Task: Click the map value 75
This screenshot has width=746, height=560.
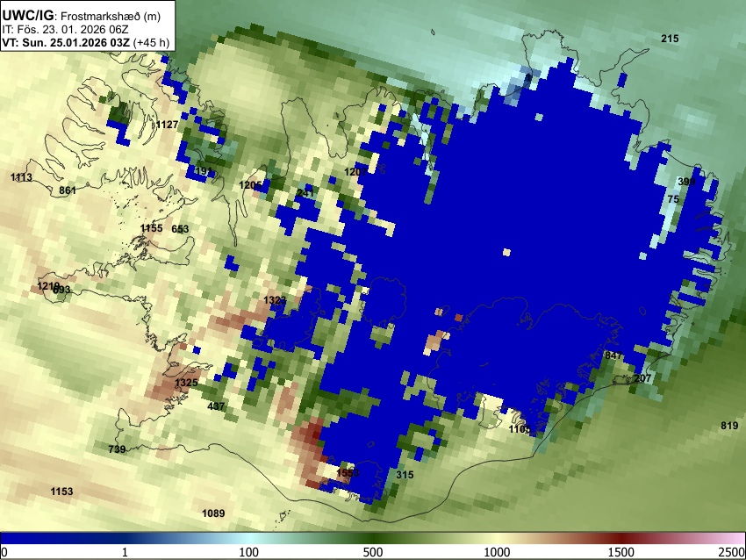Action: coord(673,199)
